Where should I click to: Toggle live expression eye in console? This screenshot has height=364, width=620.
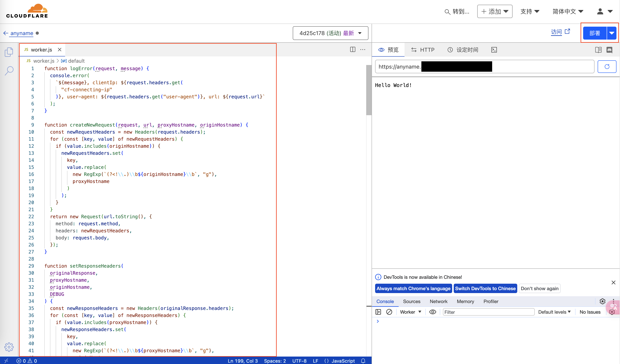click(x=433, y=312)
